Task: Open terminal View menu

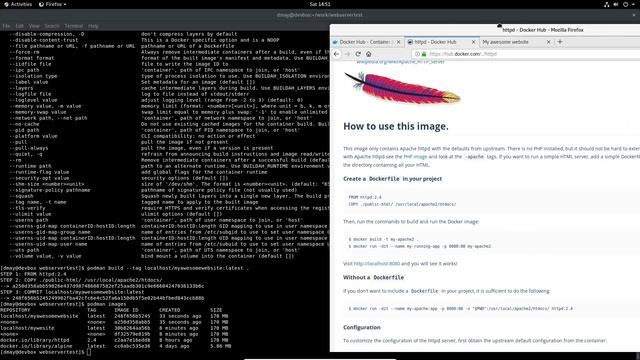Action: coord(34,26)
